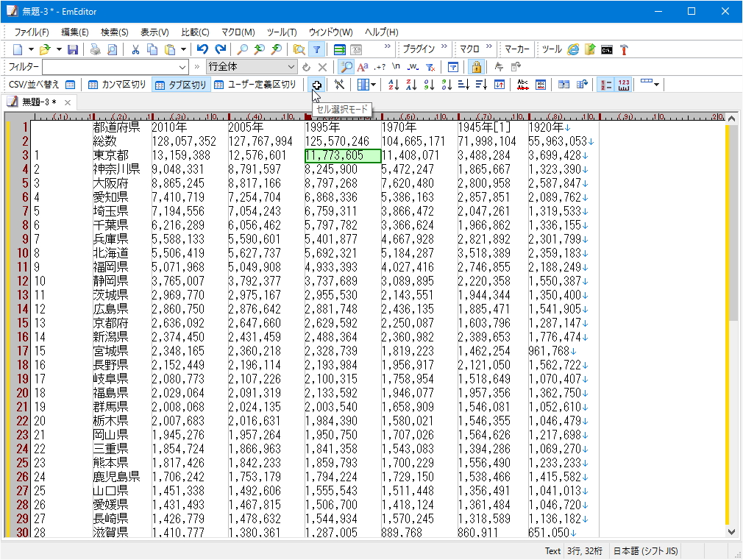Screen dimensions: 743x560
Task: Click the Negative Filter funnel-X icon
Action: [430, 68]
